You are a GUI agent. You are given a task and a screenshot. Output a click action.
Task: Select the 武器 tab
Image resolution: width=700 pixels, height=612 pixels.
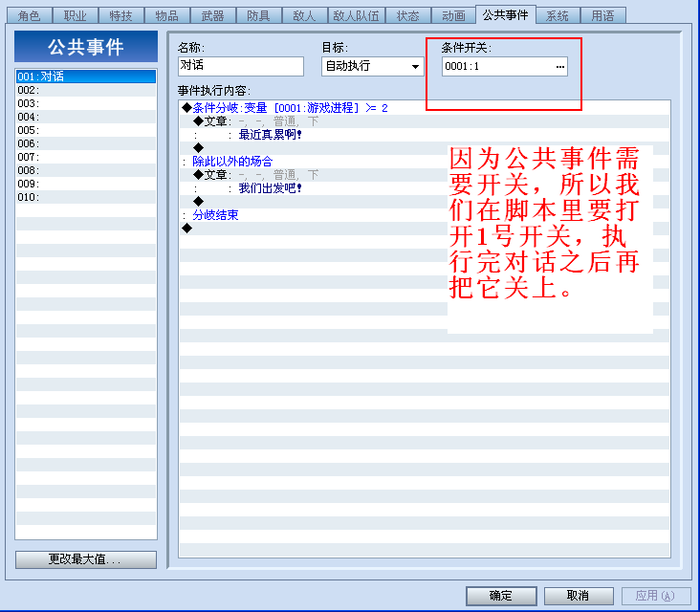213,15
